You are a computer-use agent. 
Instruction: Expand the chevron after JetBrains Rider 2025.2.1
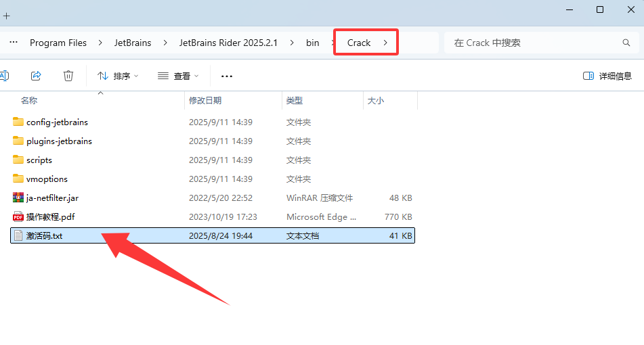coord(292,43)
